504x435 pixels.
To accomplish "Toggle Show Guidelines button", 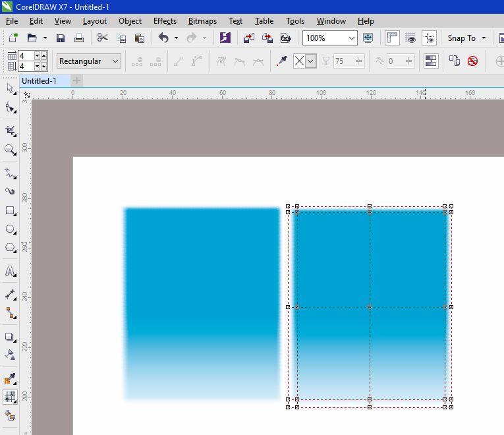I will 429,38.
